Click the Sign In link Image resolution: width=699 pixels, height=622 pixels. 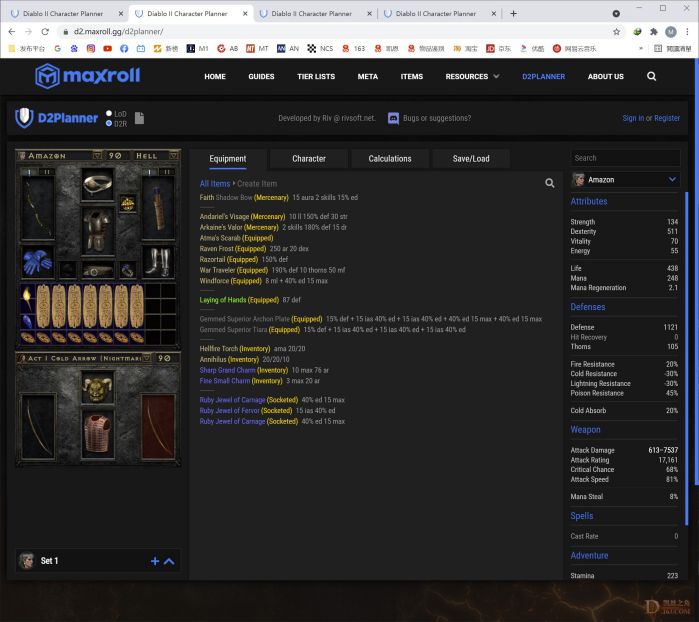[x=633, y=118]
